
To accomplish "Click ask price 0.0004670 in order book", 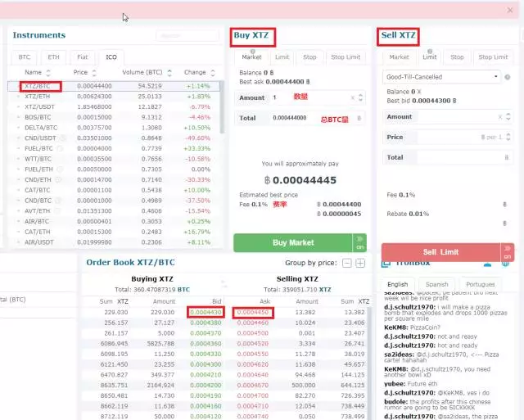I will [x=253, y=386].
